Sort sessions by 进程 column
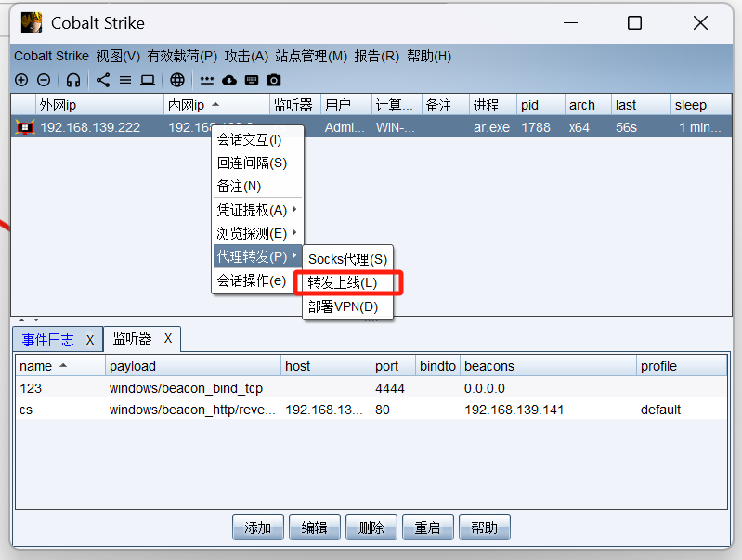The image size is (742, 560). click(493, 105)
